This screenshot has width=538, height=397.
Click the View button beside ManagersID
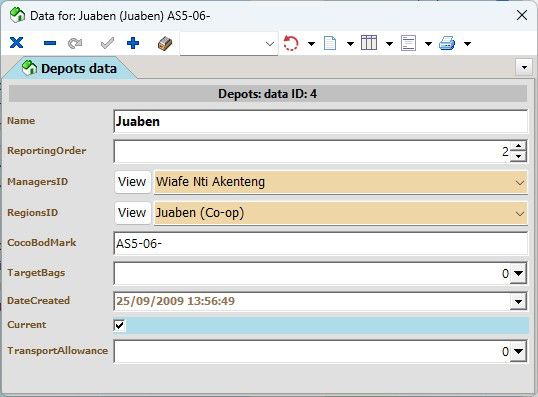click(132, 182)
